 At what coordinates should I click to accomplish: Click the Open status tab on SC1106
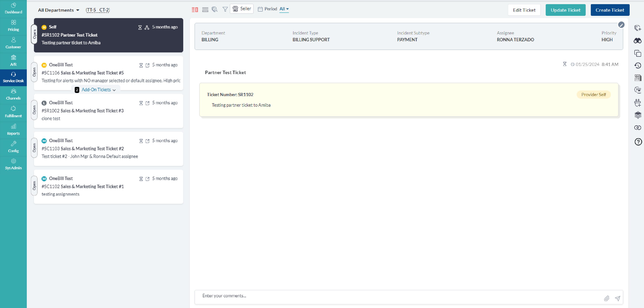click(34, 72)
